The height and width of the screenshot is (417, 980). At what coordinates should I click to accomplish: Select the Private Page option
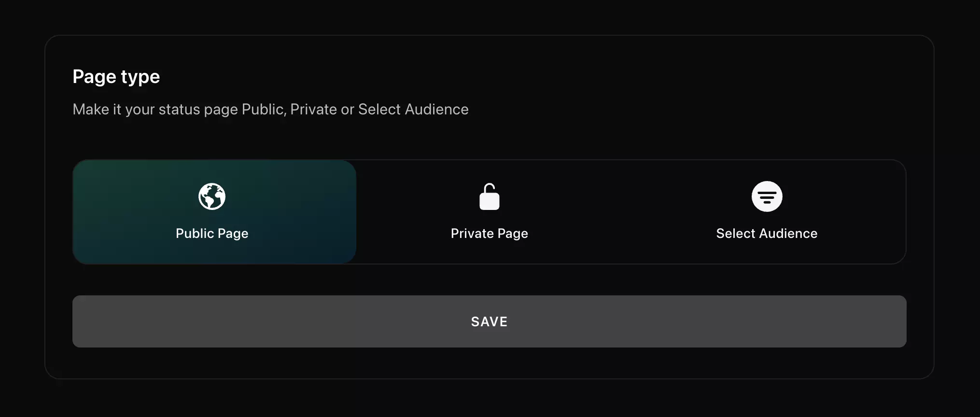tap(489, 212)
